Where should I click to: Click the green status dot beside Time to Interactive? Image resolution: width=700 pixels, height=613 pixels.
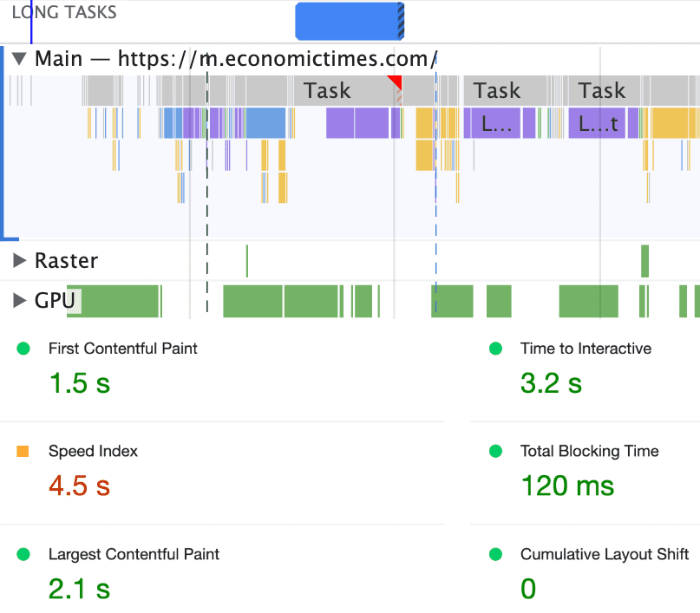tap(495, 348)
